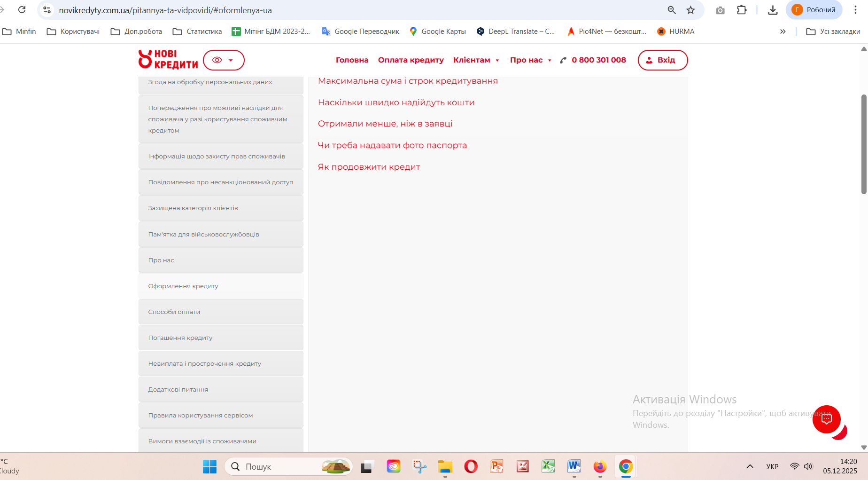
Task: Open the Користувачі bookmark folder
Action: (73, 31)
